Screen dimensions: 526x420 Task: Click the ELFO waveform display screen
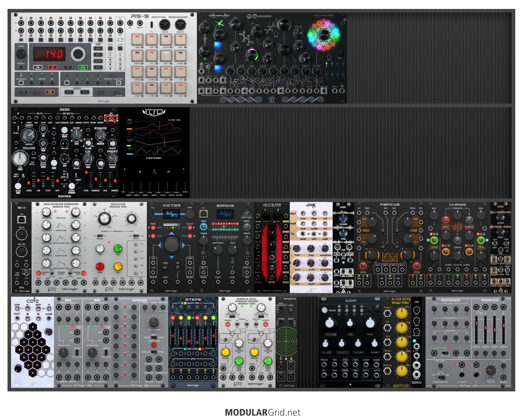(154, 137)
